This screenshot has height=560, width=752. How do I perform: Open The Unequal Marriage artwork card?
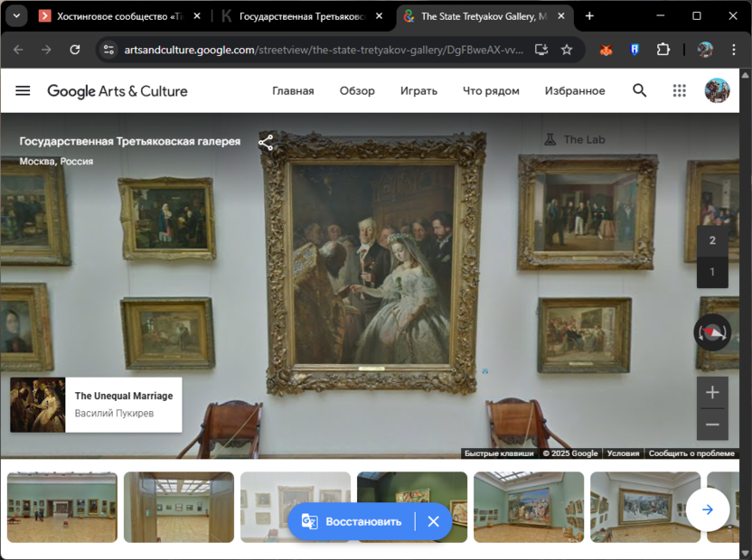point(96,405)
